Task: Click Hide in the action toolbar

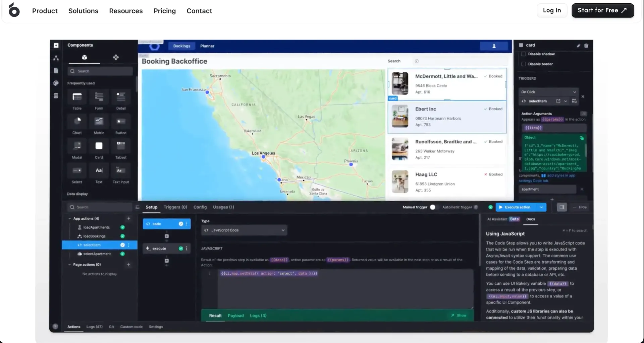Action: point(580,207)
